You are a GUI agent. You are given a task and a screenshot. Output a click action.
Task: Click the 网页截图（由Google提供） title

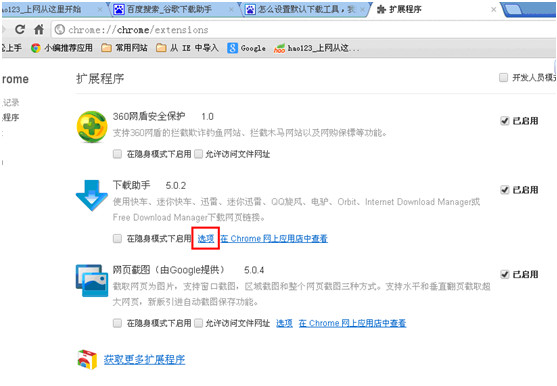(x=169, y=270)
